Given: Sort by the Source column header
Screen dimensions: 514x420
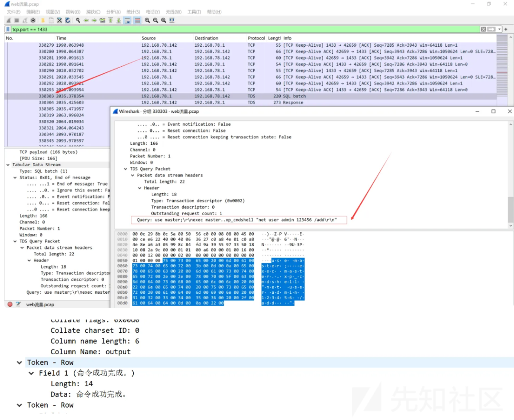Looking at the screenshot, I should click(x=167, y=39).
